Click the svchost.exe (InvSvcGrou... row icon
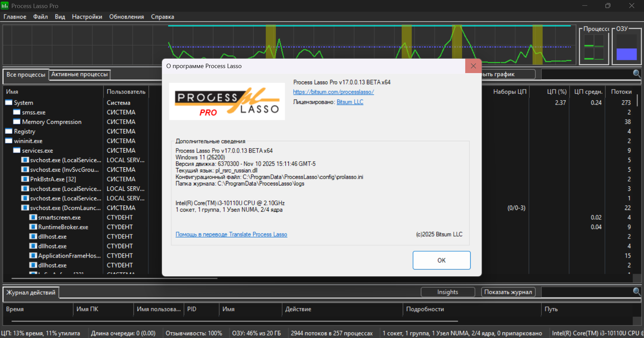 coord(25,169)
